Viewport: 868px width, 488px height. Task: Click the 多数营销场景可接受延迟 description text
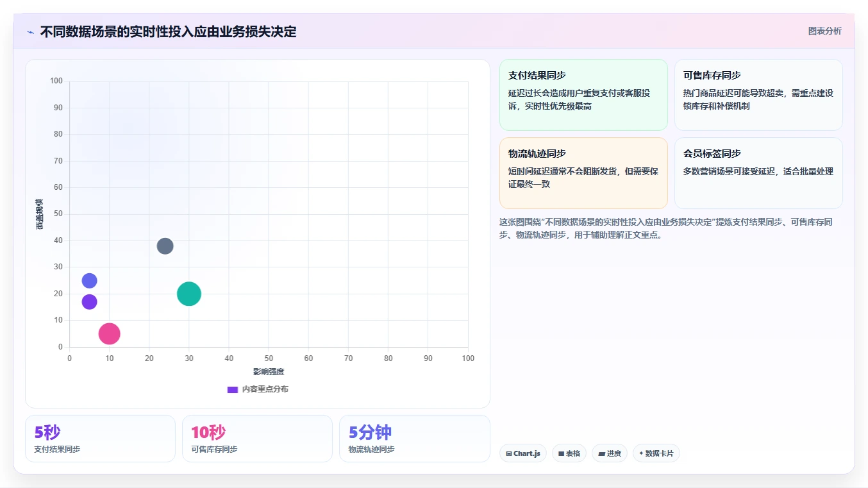758,171
